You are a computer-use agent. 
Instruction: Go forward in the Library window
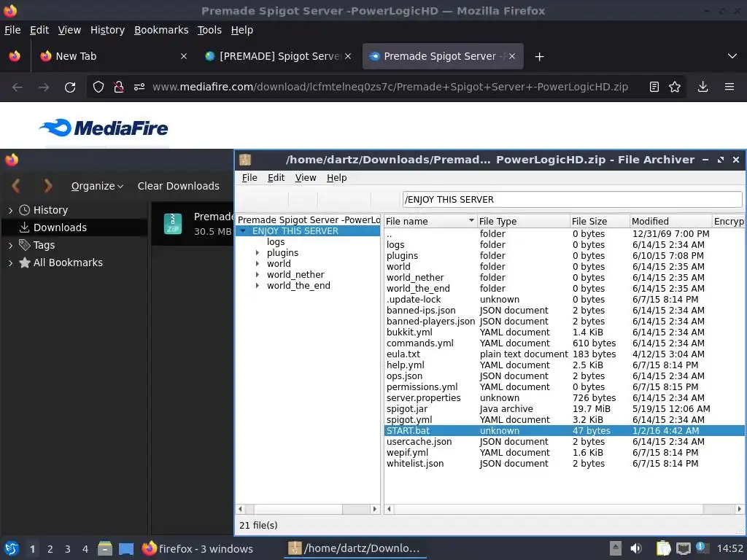click(x=47, y=186)
